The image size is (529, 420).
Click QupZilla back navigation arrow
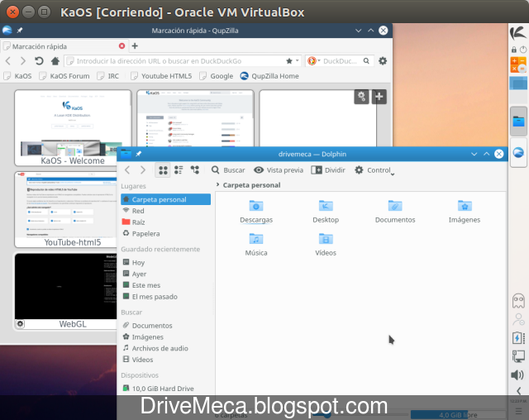(8, 61)
